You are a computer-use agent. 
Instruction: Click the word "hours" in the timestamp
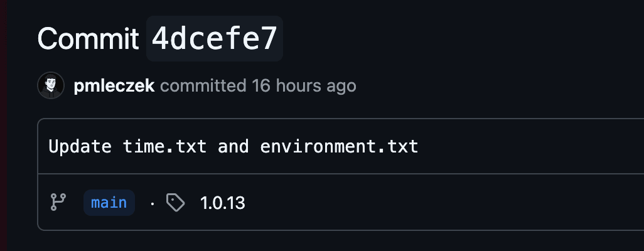click(298, 85)
